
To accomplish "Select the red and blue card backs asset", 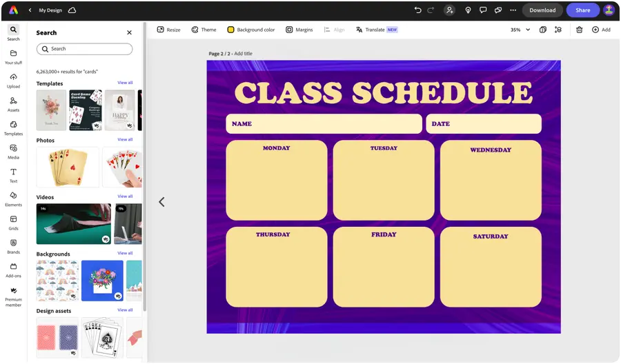I will (x=57, y=338).
